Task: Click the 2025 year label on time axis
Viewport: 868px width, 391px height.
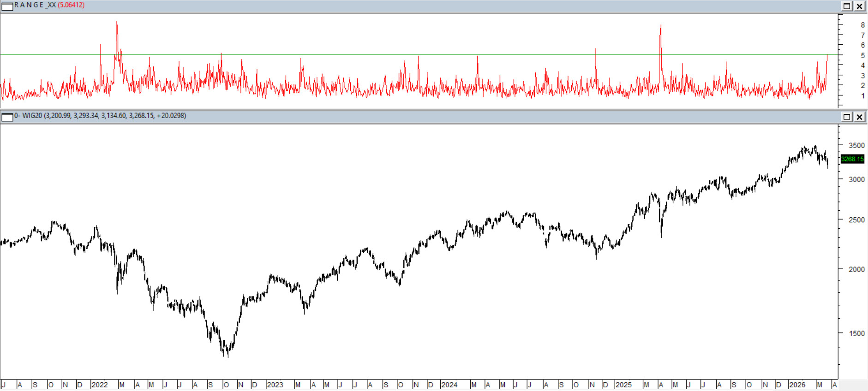Action: click(x=623, y=385)
